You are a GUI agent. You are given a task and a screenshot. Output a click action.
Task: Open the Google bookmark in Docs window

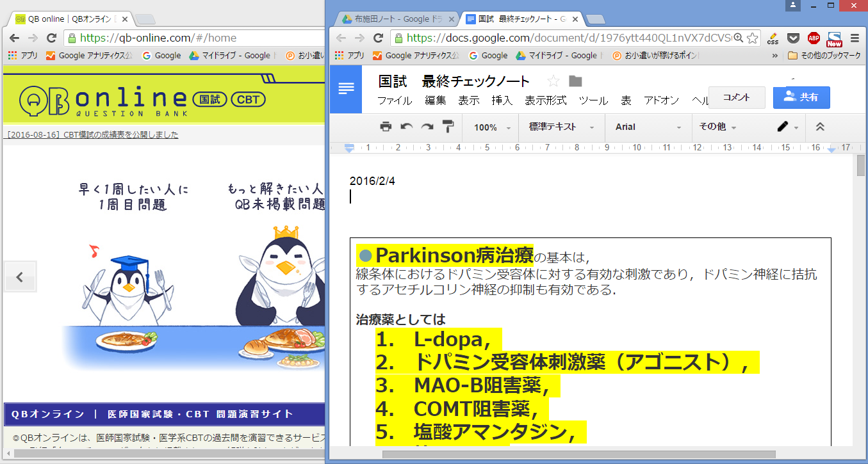(489, 56)
